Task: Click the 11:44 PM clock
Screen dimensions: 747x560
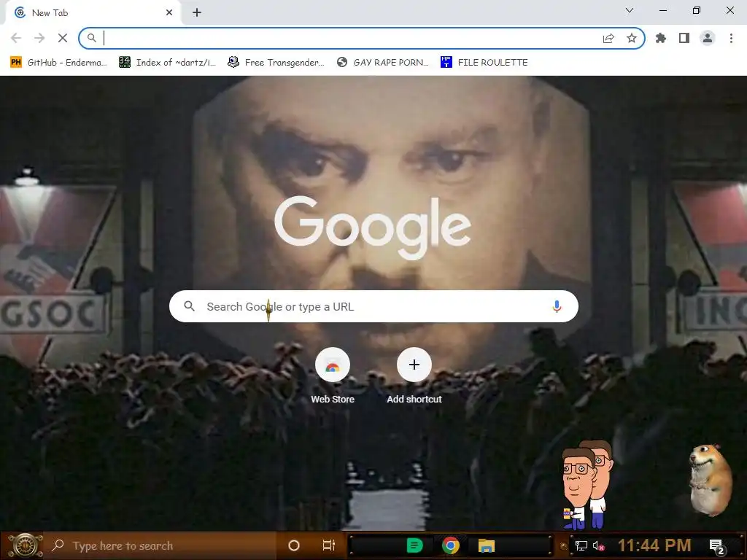Action: [654, 545]
